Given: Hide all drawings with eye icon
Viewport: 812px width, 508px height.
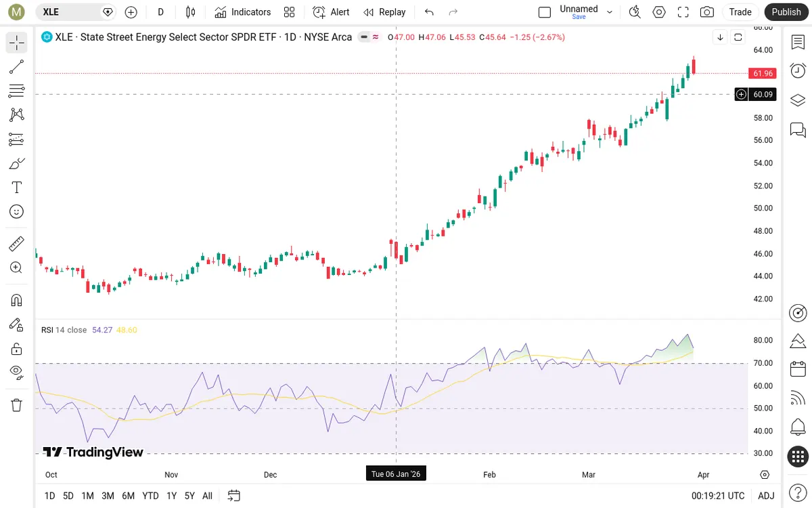Looking at the screenshot, I should 17,371.
